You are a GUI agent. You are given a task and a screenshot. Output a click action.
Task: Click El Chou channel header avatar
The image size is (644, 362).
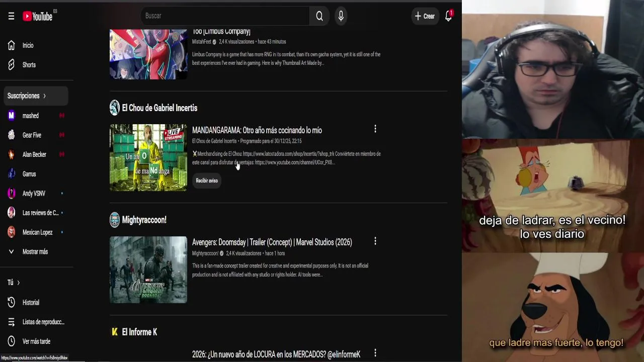(x=115, y=108)
